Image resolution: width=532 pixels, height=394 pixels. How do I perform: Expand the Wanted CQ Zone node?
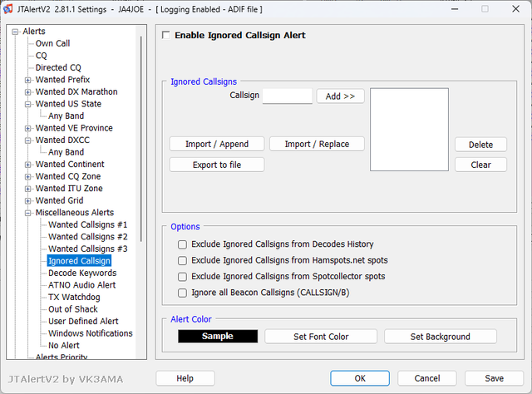pos(27,177)
